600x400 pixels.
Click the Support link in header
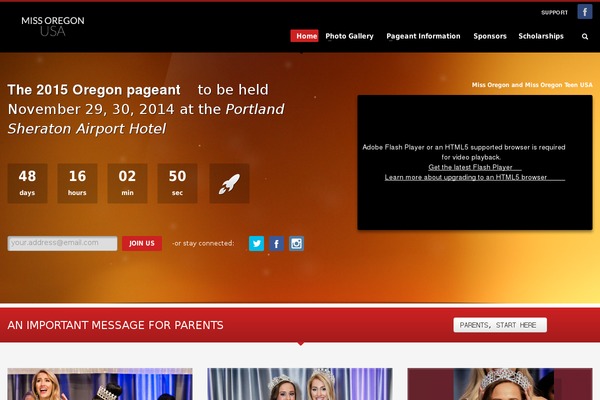coord(554,13)
